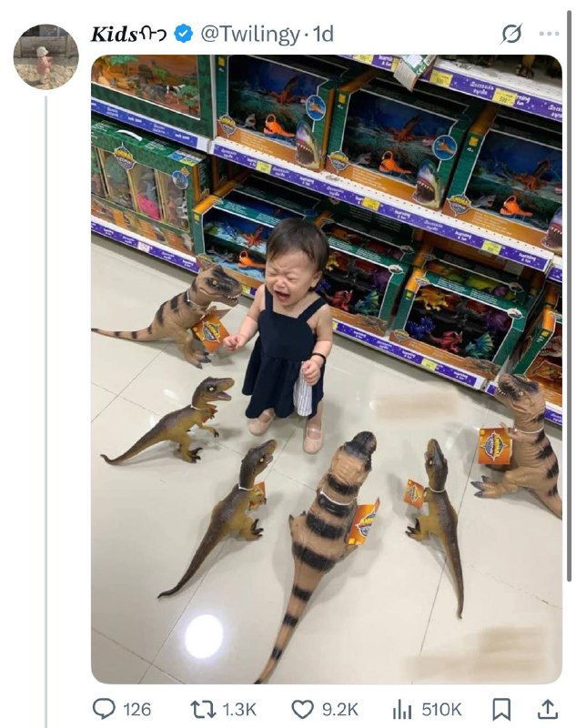View analytics via the bar chart icon

(402, 710)
